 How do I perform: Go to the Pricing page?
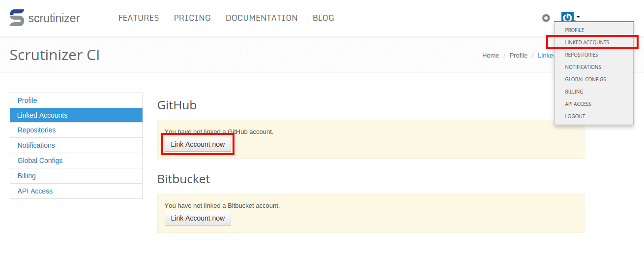192,18
